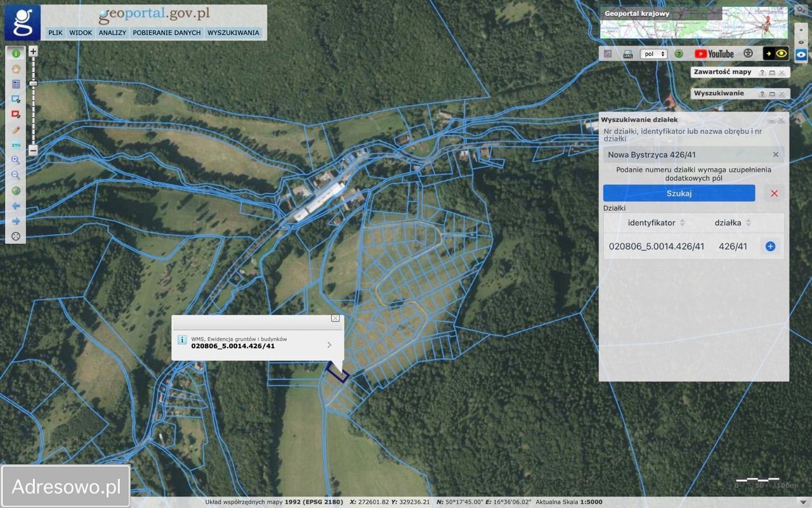Go to previous map view arrow
Viewport: 812px width, 508px height.
(x=16, y=206)
